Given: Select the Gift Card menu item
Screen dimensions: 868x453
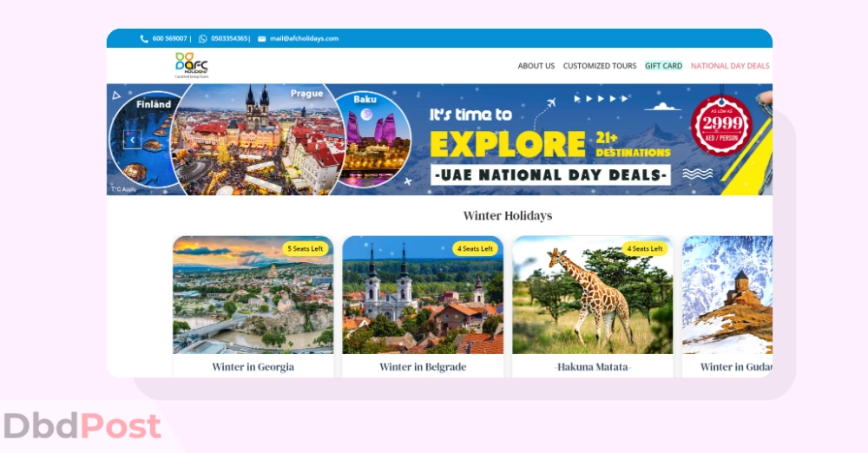Looking at the screenshot, I should [663, 66].
